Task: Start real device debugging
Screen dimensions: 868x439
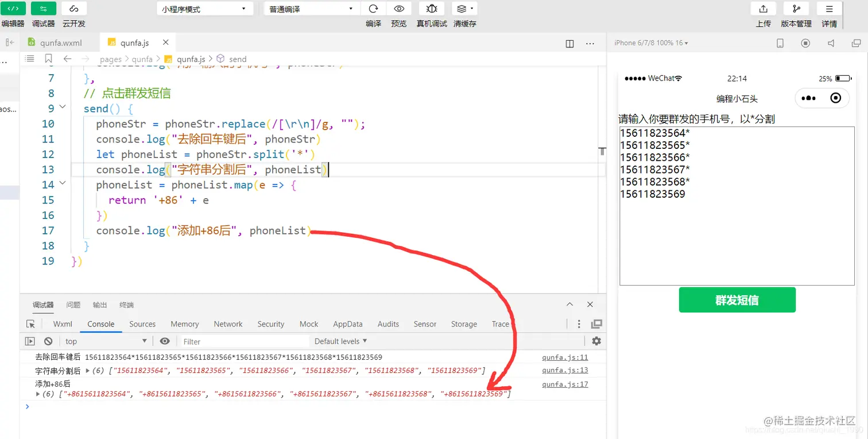Action: pos(432,9)
